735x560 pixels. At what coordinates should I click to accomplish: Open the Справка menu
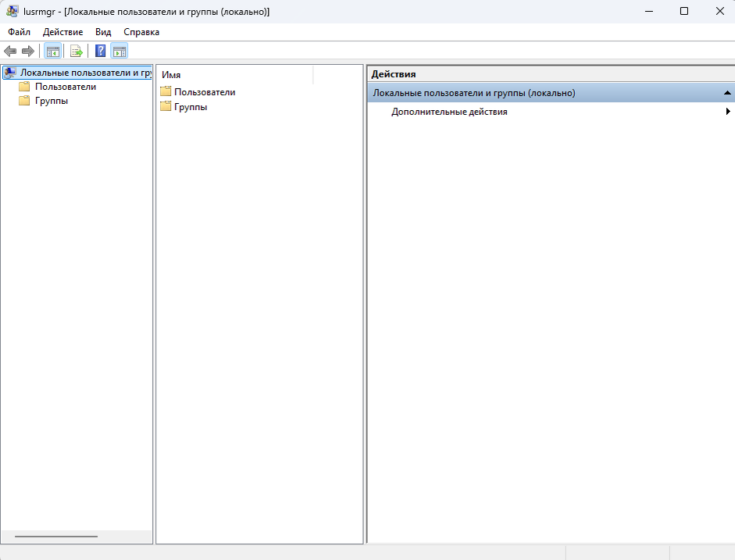point(141,32)
